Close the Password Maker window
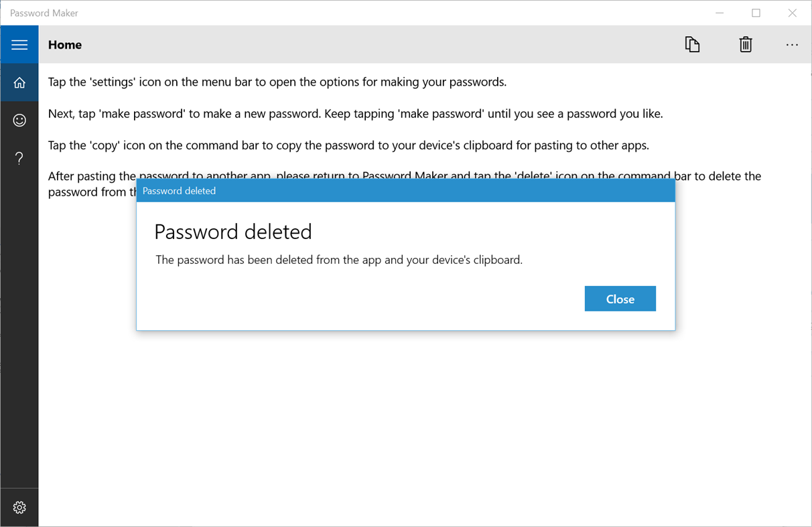 pyautogui.click(x=793, y=13)
